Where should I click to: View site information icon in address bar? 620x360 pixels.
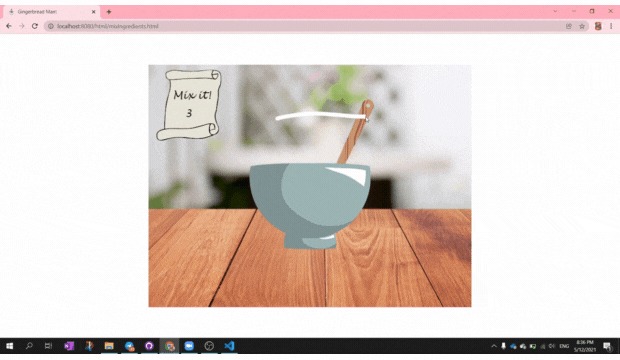[x=51, y=26]
